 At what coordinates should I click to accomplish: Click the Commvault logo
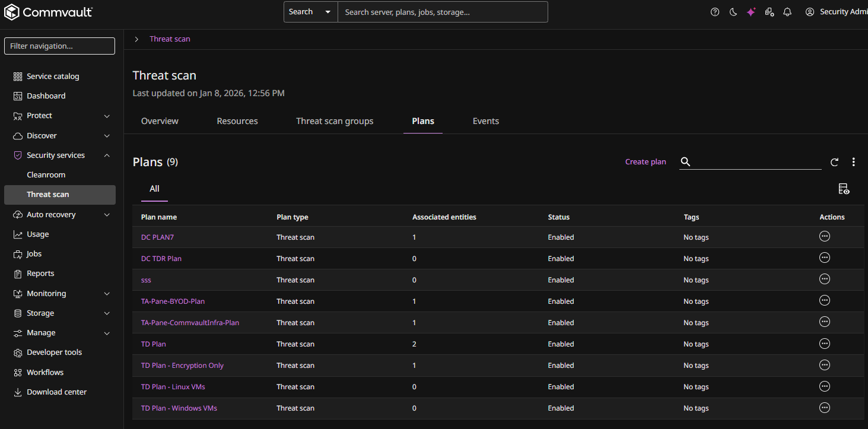coord(48,12)
